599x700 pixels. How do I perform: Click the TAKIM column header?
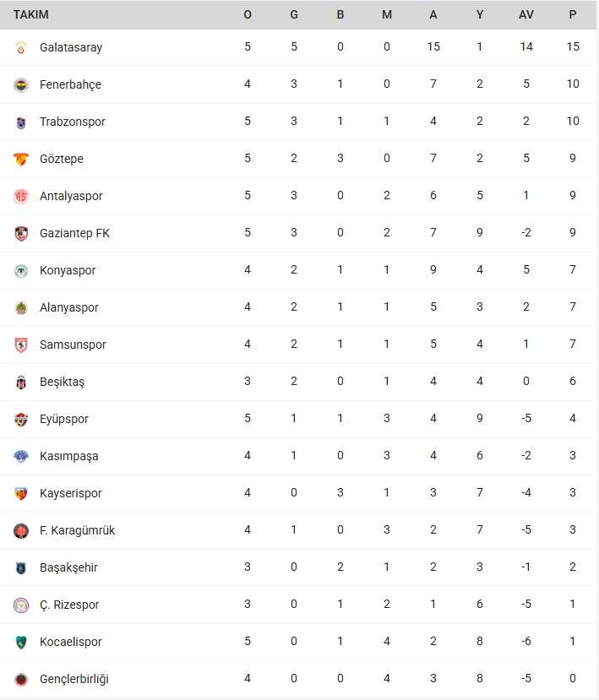(31, 14)
